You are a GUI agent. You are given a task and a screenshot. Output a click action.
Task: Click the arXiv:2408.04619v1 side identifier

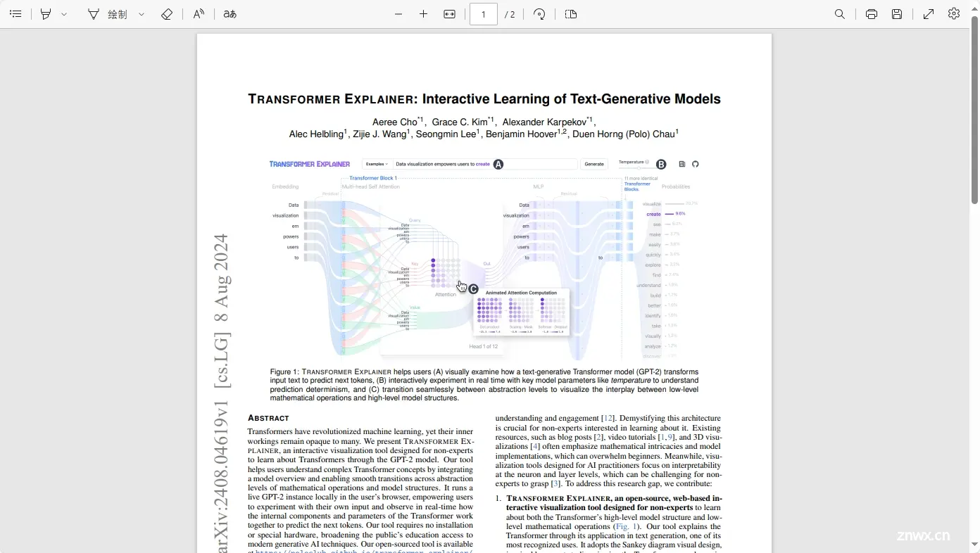(222, 478)
